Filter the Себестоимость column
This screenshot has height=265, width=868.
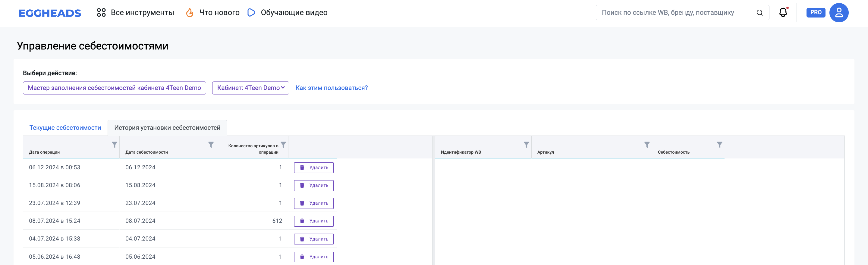pyautogui.click(x=719, y=145)
